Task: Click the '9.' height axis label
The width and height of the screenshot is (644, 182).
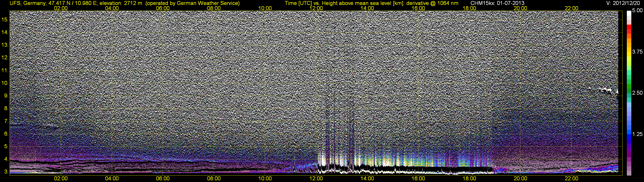Action: tap(6, 96)
